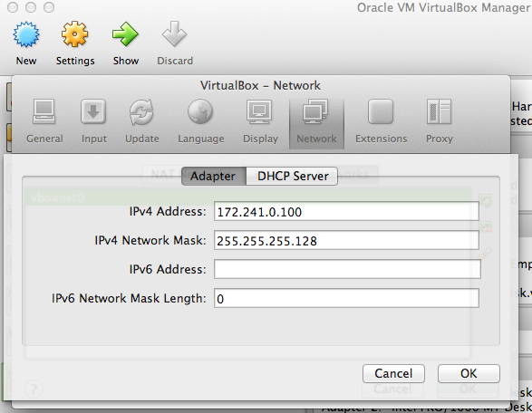Minimize the VirtualBox Manager window
Screen dimensions: 532x413
(31, 7)
